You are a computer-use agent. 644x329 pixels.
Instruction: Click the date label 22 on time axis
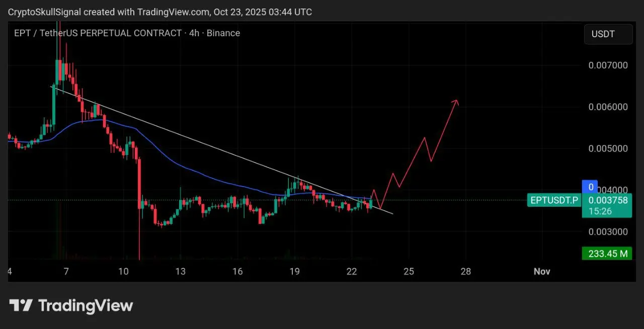(352, 272)
